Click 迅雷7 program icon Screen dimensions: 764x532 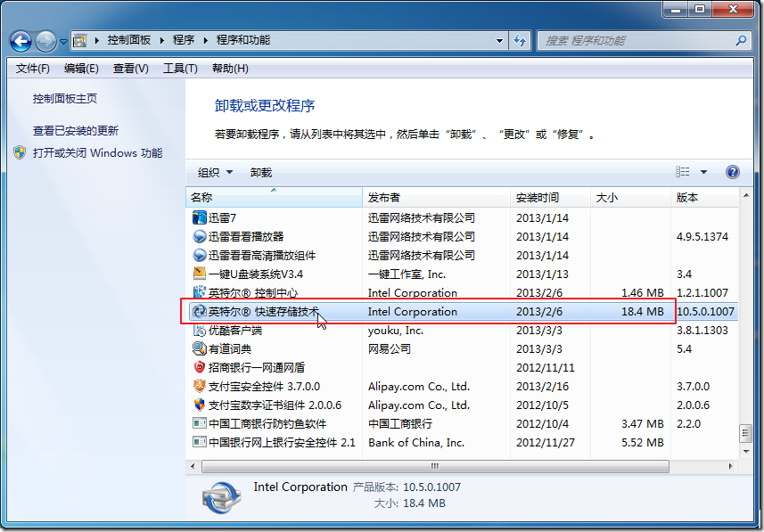[200, 217]
